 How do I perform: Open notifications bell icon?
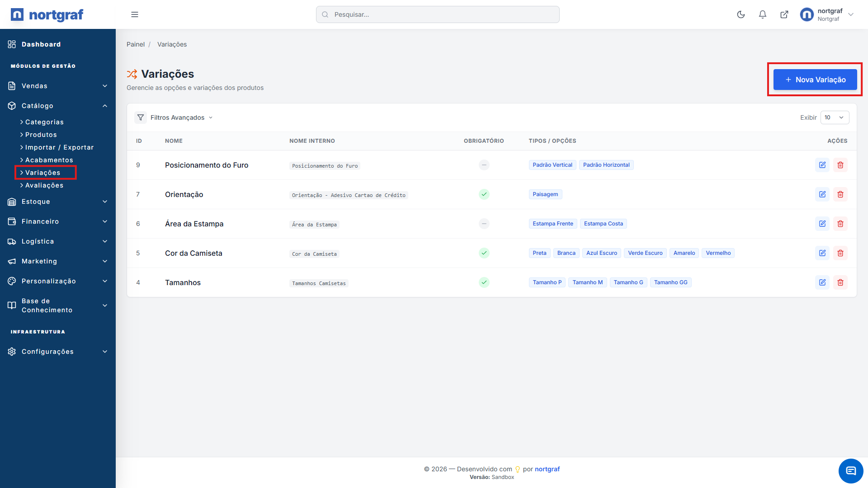(x=762, y=14)
